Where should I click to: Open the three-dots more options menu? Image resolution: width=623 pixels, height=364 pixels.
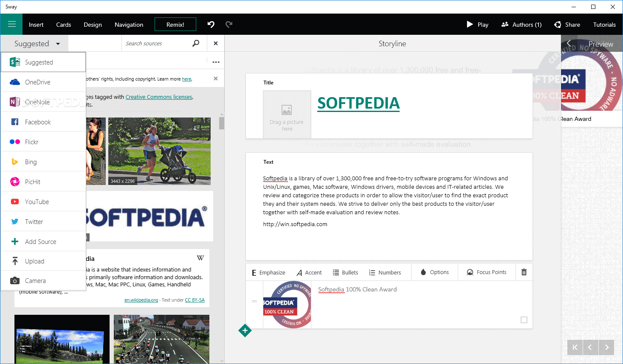(x=216, y=62)
